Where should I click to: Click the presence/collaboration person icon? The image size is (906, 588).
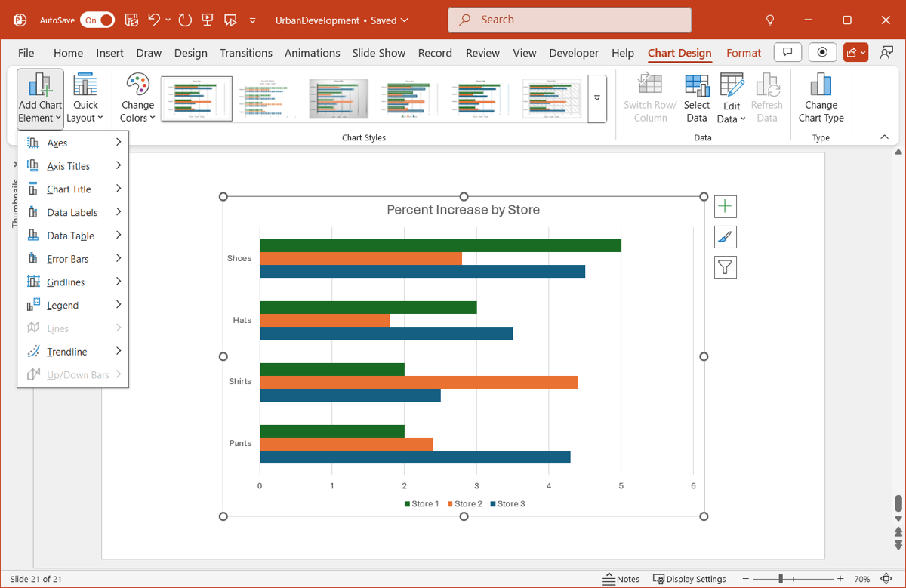887,52
